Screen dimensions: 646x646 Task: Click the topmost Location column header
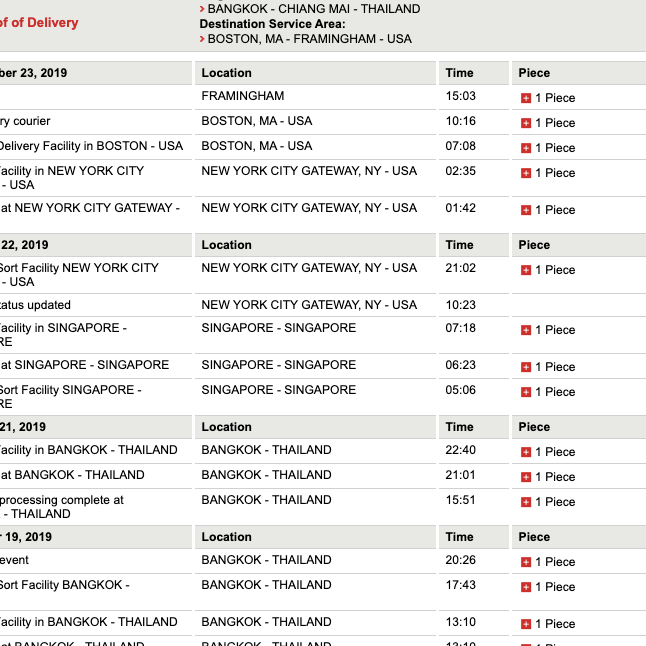click(x=227, y=73)
